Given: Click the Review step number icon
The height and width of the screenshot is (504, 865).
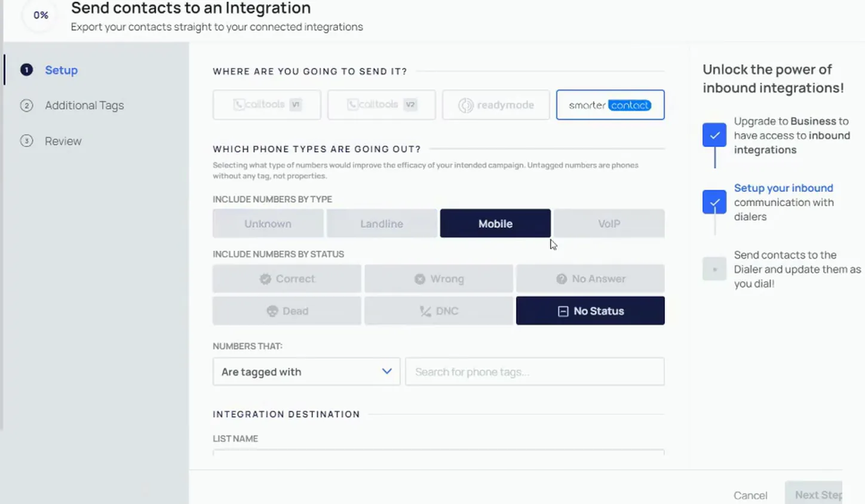Looking at the screenshot, I should [26, 141].
